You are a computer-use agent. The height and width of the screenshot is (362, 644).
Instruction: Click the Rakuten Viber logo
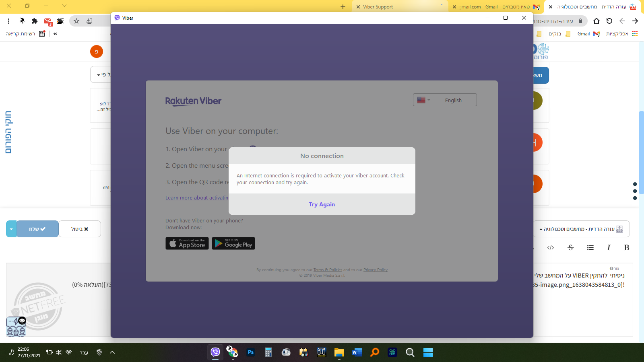(x=193, y=101)
